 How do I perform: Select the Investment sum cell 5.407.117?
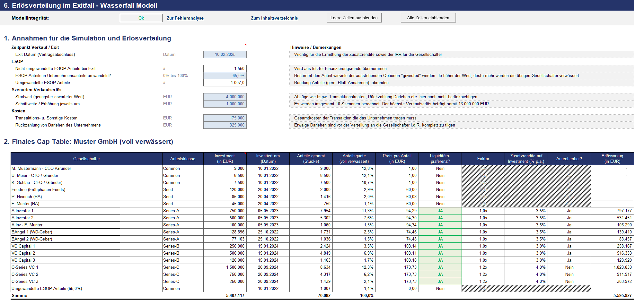pos(225,295)
